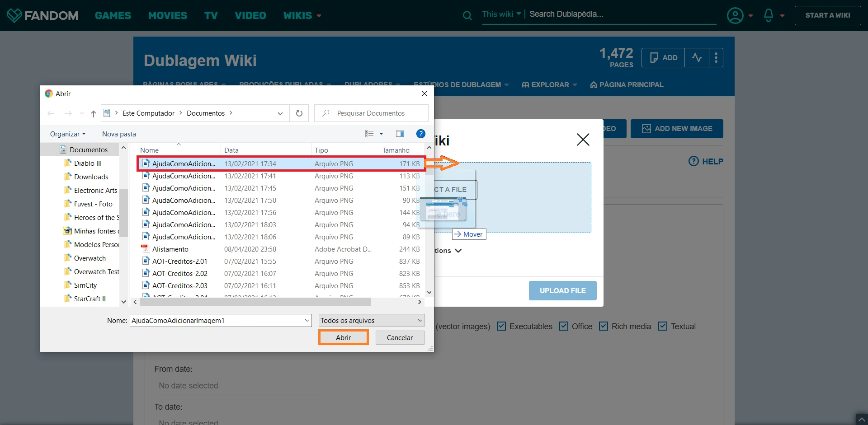Viewport: 868px width, 425px height.
Task: Open the notifications bell
Action: pos(769,15)
